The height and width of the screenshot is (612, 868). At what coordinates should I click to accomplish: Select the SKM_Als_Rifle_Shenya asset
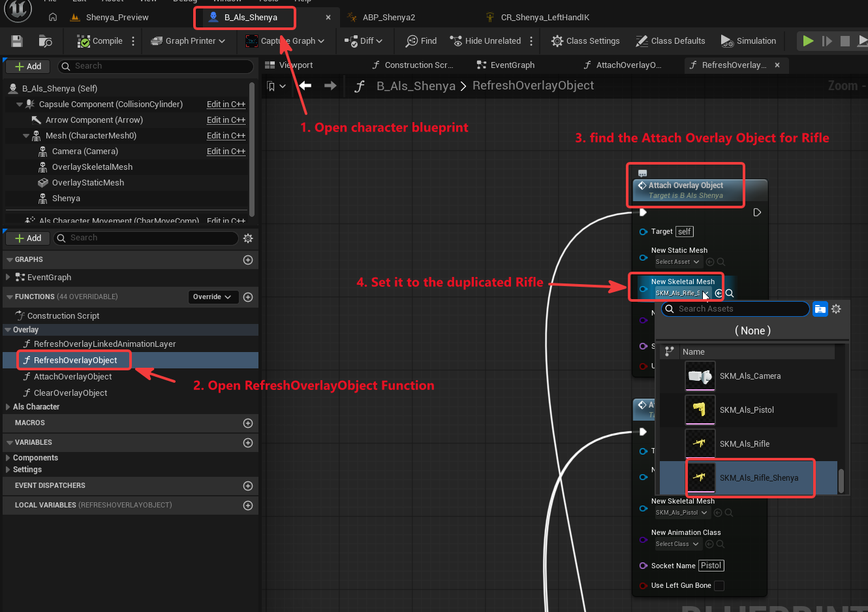pyautogui.click(x=749, y=478)
